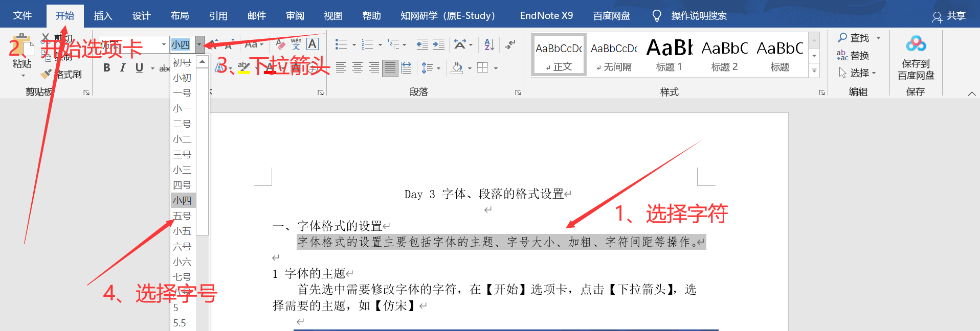Apply the 标题 2 (Heading 2) style
Screen dimensions: 980x331
724,55
